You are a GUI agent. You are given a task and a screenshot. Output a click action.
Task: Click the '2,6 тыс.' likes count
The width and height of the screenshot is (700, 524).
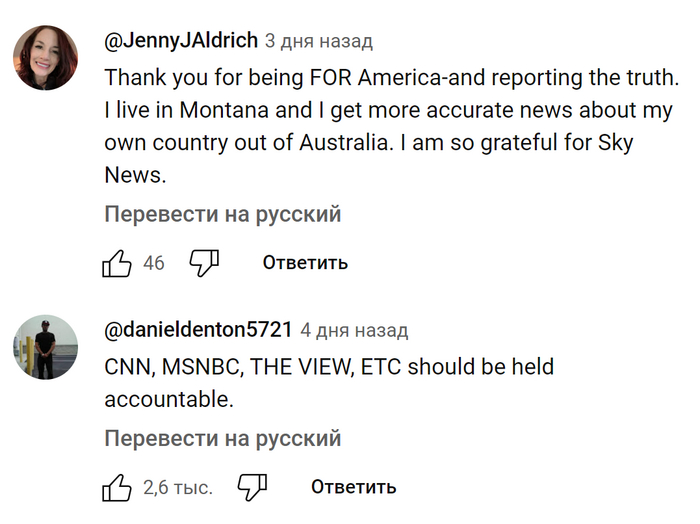pos(178,488)
